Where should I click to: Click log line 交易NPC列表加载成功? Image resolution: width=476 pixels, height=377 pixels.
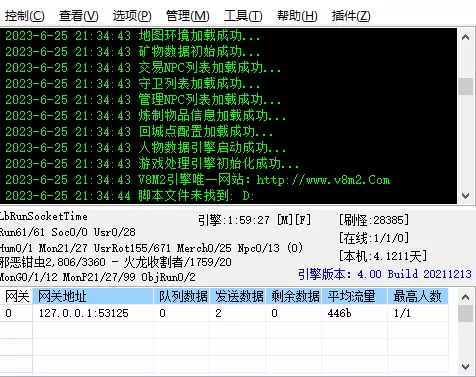pyautogui.click(x=143, y=68)
